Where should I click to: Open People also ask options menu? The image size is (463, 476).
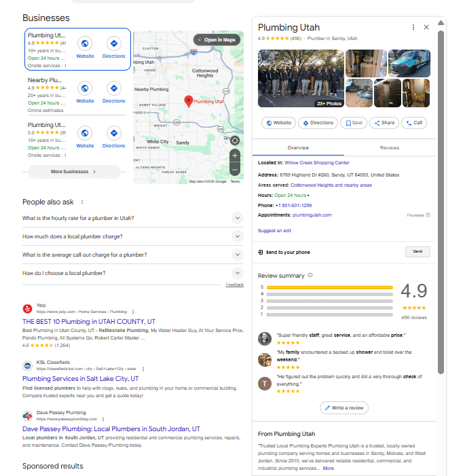pos(82,202)
